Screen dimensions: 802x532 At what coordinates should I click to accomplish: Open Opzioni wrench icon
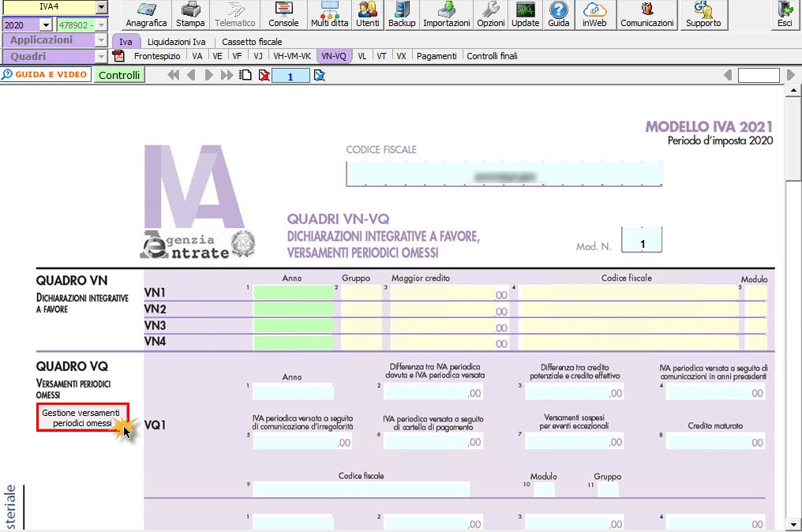point(491,15)
